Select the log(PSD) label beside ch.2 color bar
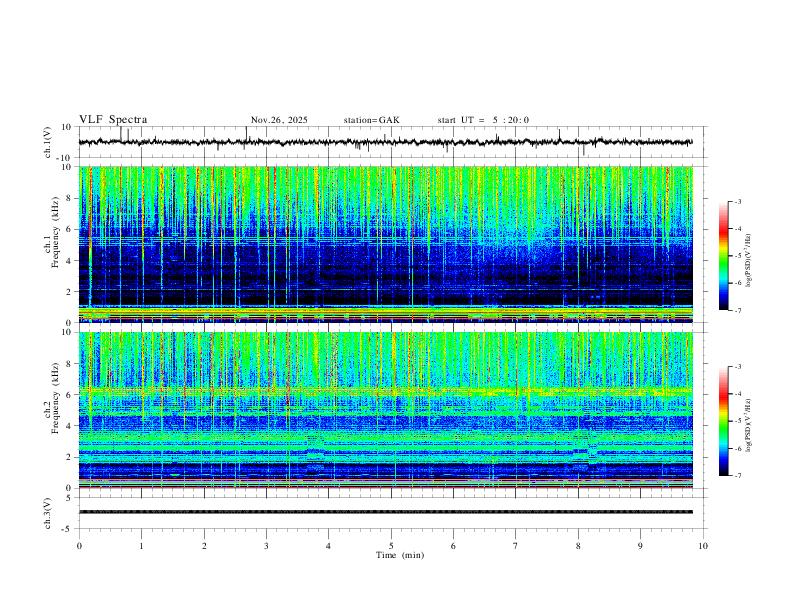 pos(749,425)
